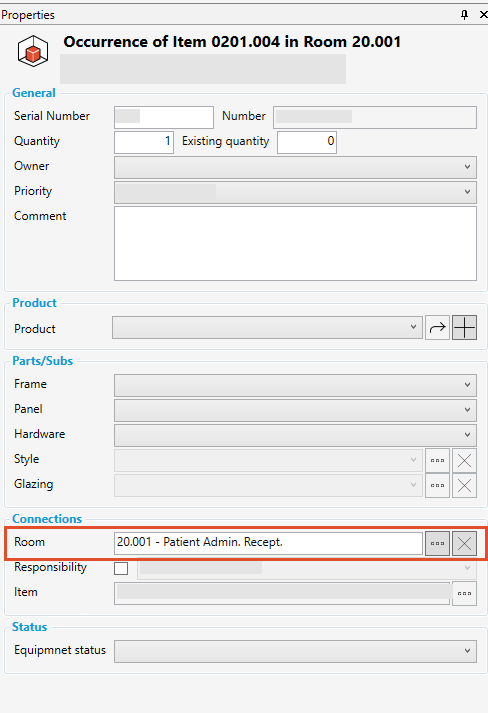The height and width of the screenshot is (713, 488).
Task: Expand the Owner dropdown
Action: pos(295,167)
